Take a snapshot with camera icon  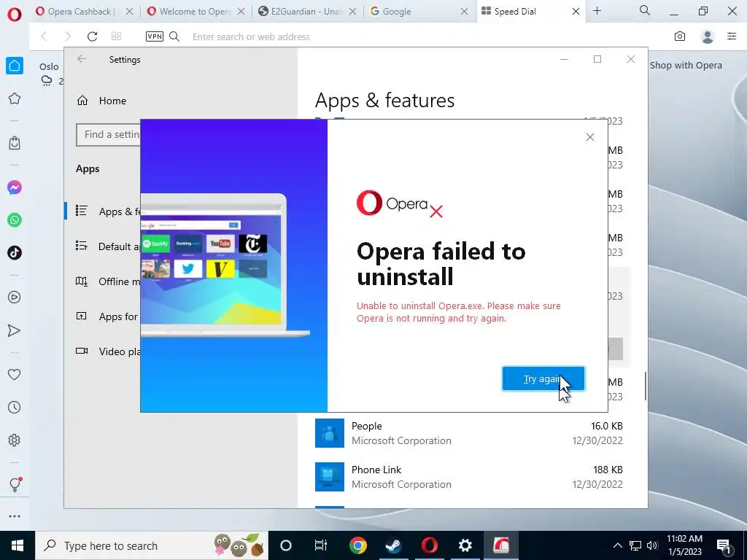[680, 36]
